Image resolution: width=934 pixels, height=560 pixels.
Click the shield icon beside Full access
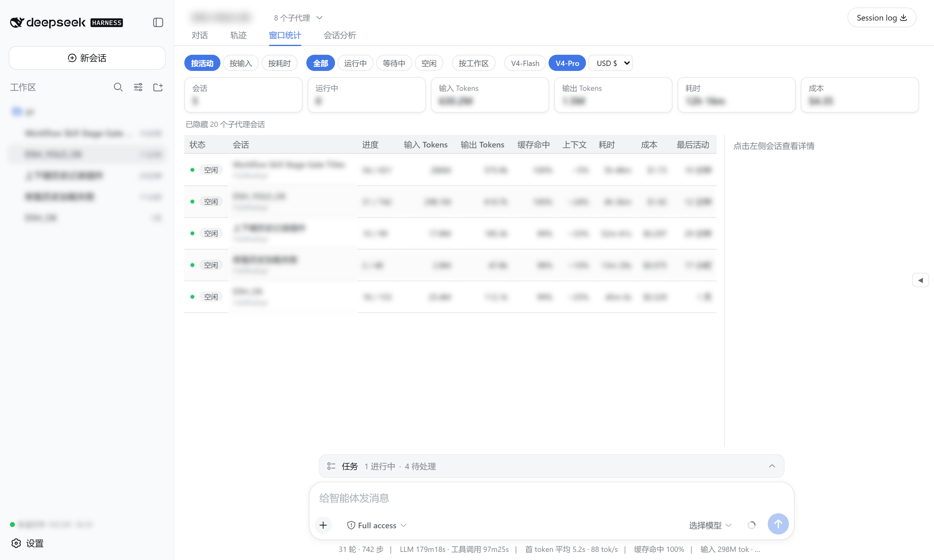(x=351, y=525)
